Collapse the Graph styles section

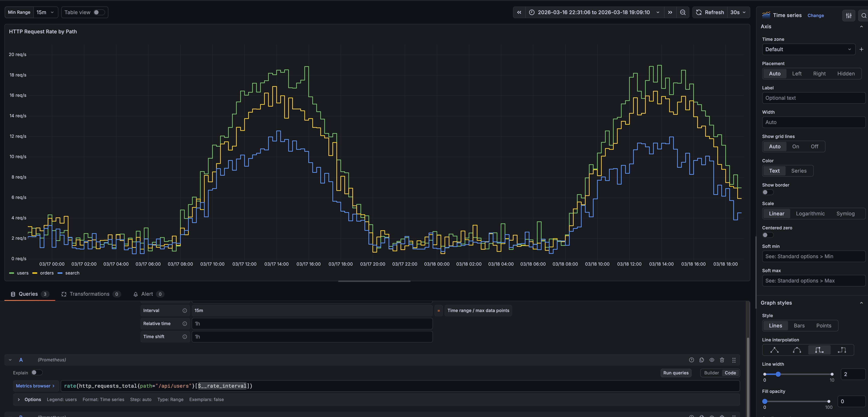coord(861,303)
